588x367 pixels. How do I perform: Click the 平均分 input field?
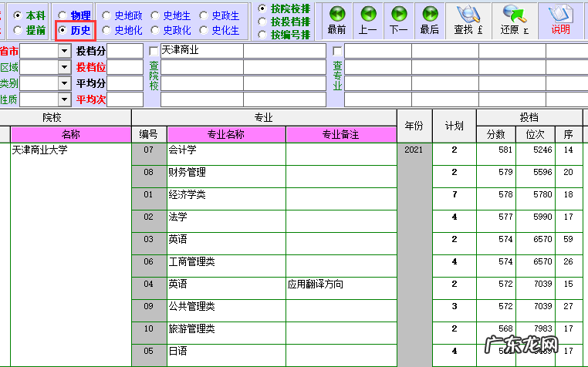(125, 83)
